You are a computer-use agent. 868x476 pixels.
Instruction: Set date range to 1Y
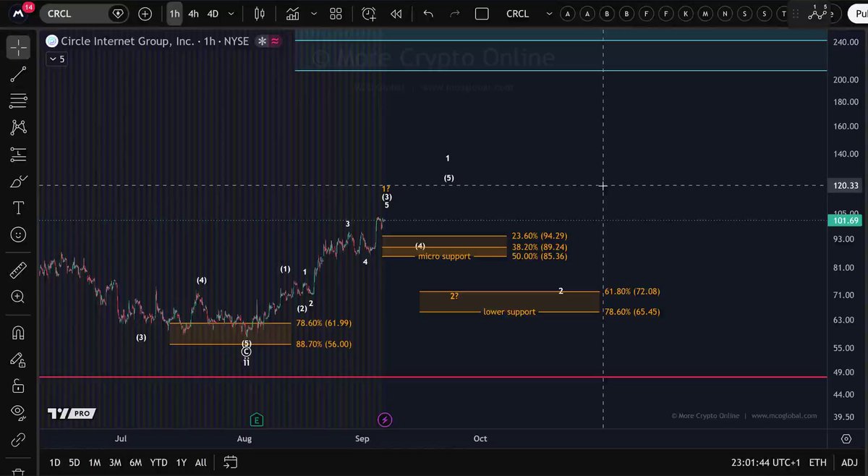tap(181, 462)
